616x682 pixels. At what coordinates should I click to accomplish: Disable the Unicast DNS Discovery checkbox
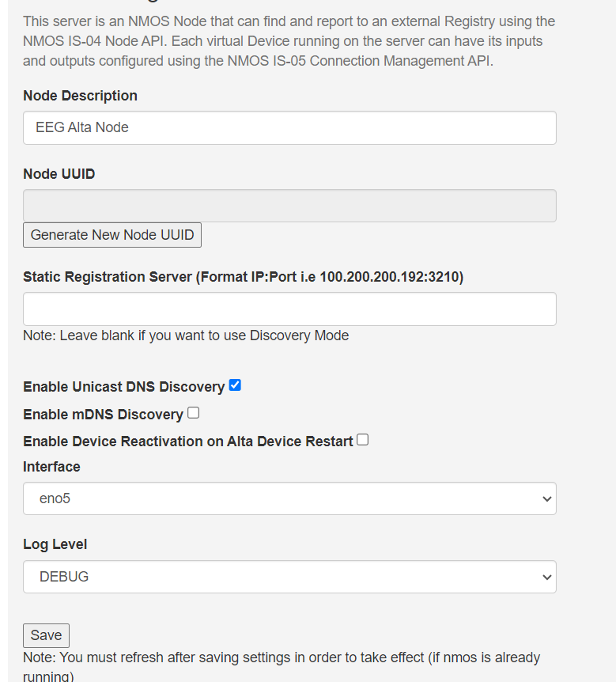(x=235, y=385)
